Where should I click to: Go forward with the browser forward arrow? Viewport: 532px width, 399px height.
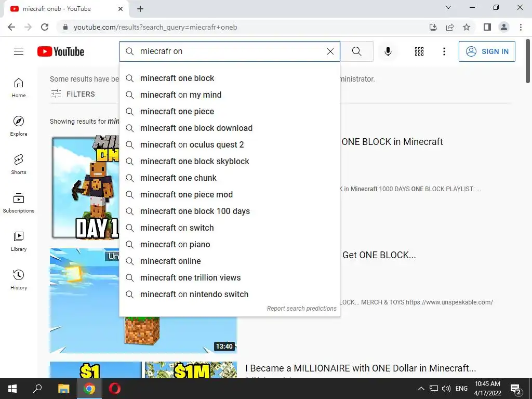[x=28, y=27]
